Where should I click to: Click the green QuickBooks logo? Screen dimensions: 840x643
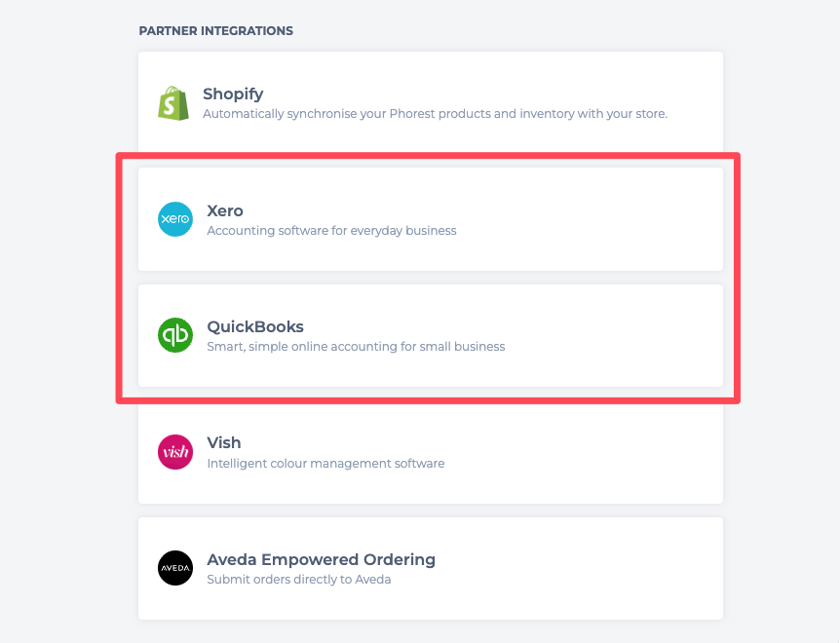[175, 335]
